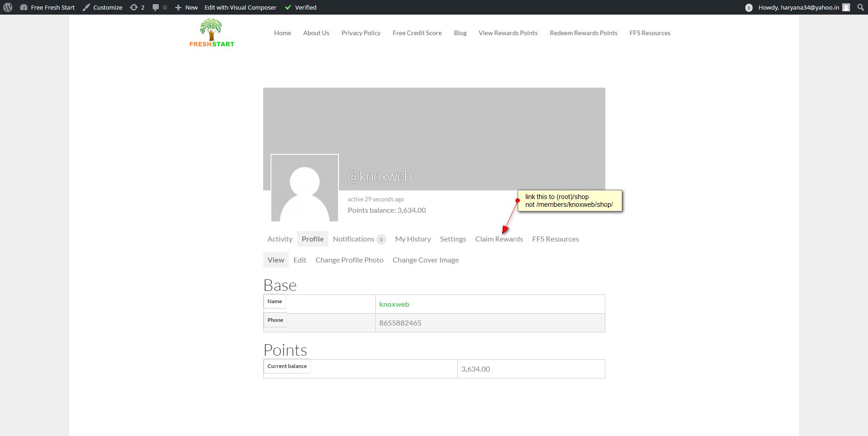The height and width of the screenshot is (436, 868).
Task: Switch to the Activity tab
Action: click(x=280, y=239)
